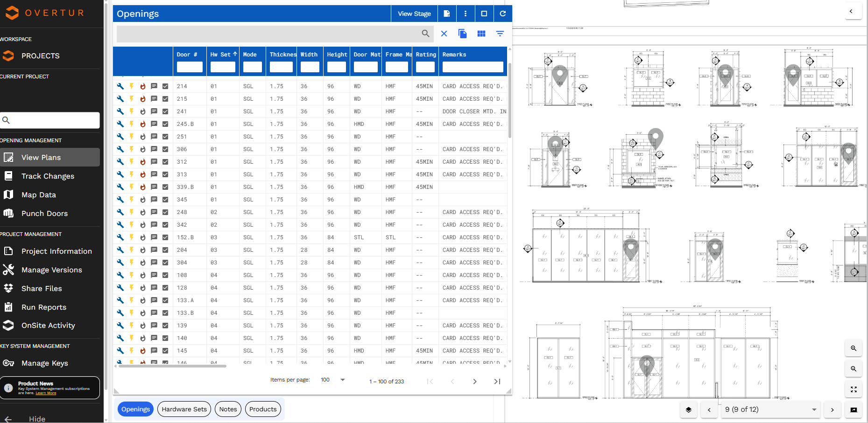Open the three-dot more options menu
The image size is (868, 423).
coord(465,14)
